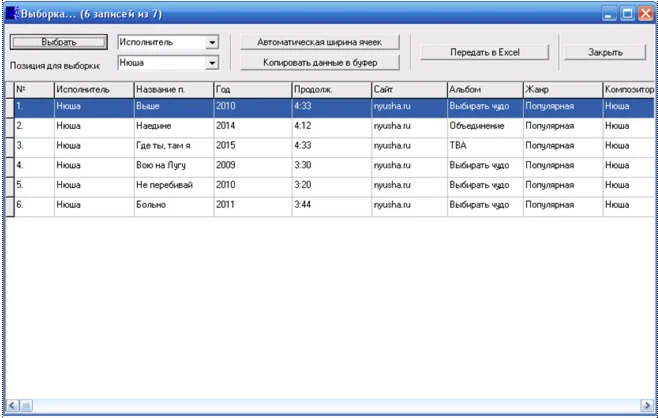Maximize the Выборка window
This screenshot has height=418, width=658.
627,15
